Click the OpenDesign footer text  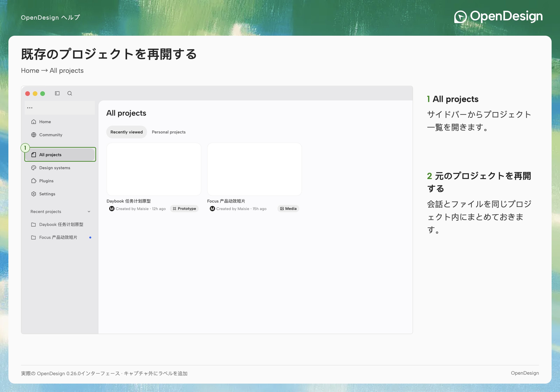point(525,373)
